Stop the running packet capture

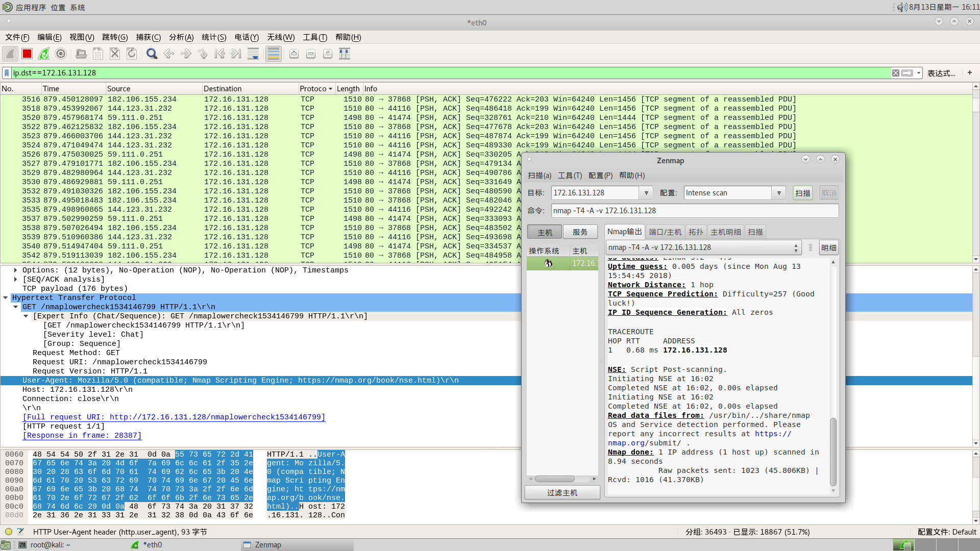coord(27,54)
